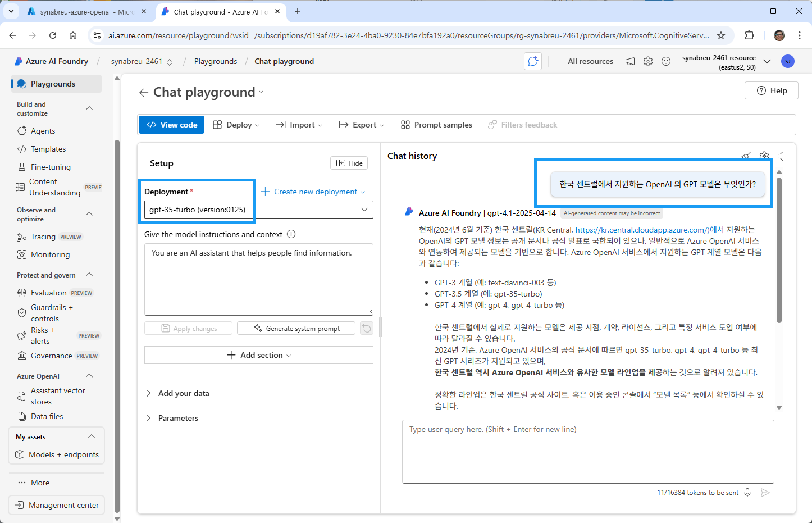Open announcements megaphone icon in header
Screen dimensions: 812x523
coord(630,61)
